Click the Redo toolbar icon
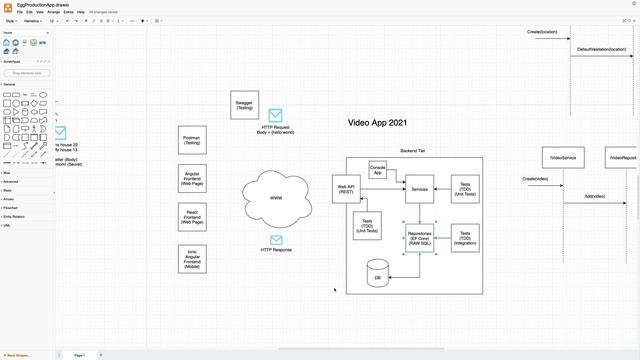Screen dimensions: 640x360 pyautogui.click(x=76, y=21)
